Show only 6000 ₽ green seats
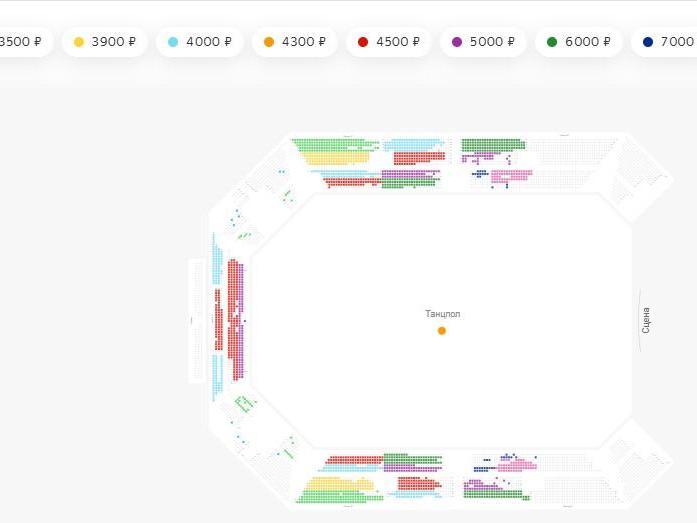697x523 pixels. [x=577, y=42]
